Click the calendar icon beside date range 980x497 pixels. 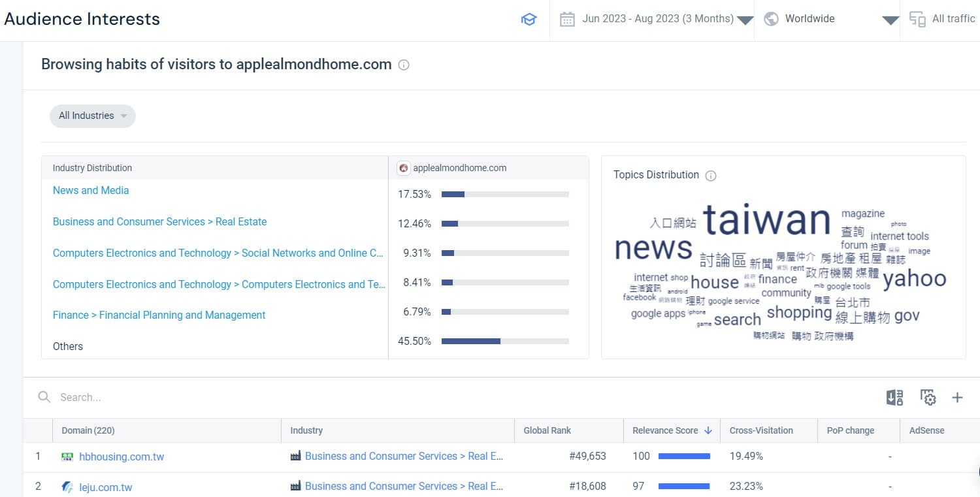click(567, 20)
